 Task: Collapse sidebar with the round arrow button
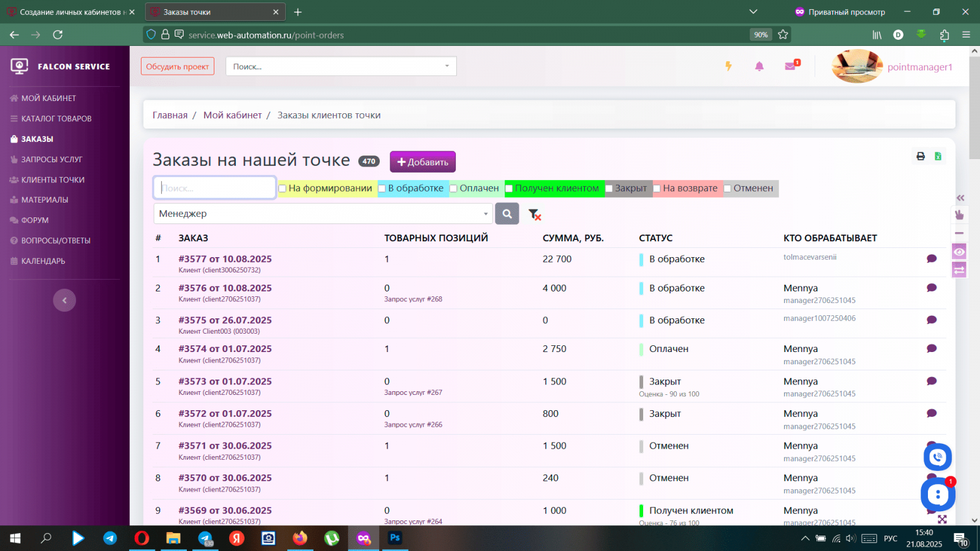tap(64, 300)
